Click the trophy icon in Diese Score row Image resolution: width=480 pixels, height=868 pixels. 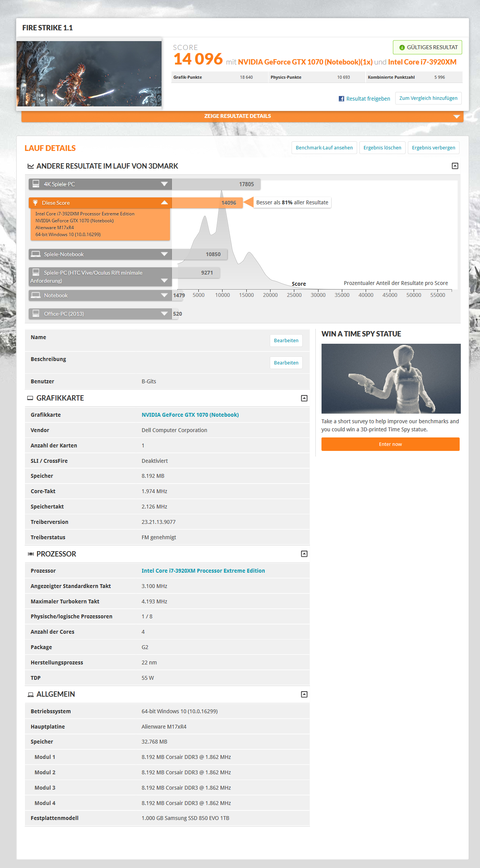[x=35, y=202]
